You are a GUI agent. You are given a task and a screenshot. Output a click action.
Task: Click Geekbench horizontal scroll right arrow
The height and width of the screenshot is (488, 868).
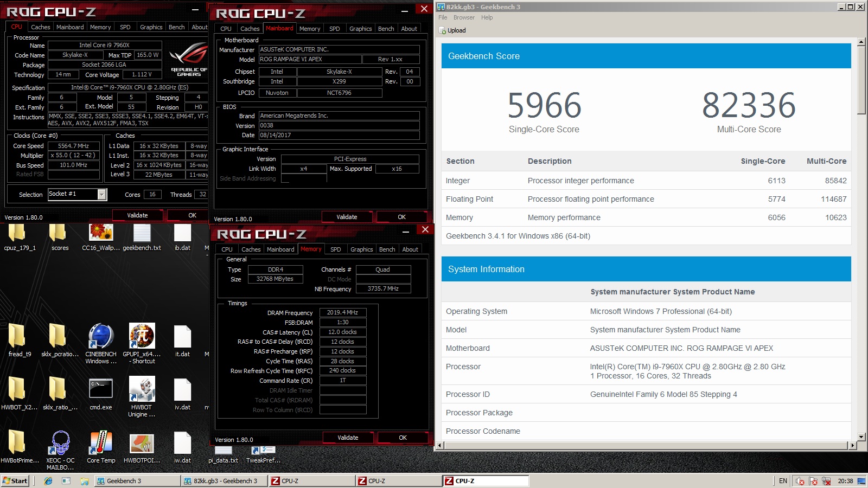[853, 445]
